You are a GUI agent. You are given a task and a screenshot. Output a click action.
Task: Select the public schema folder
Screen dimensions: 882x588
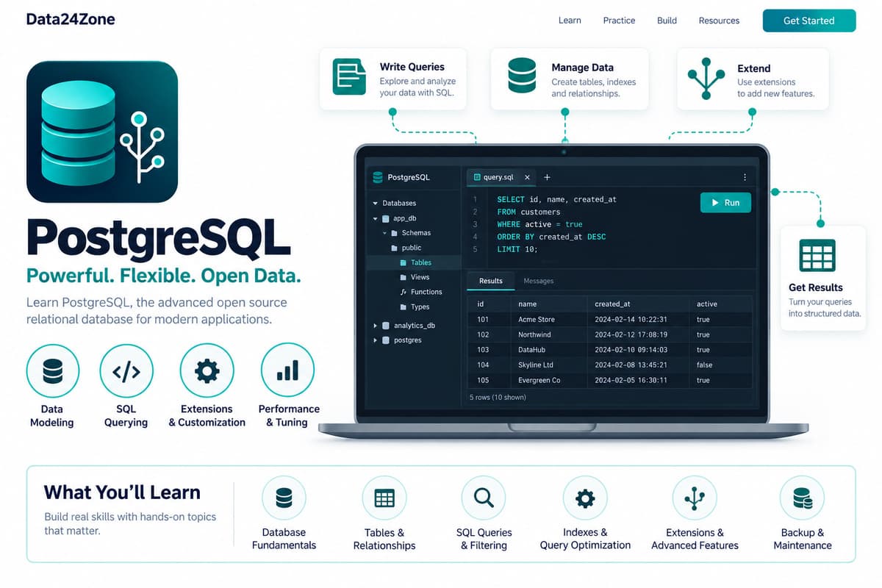[406, 248]
